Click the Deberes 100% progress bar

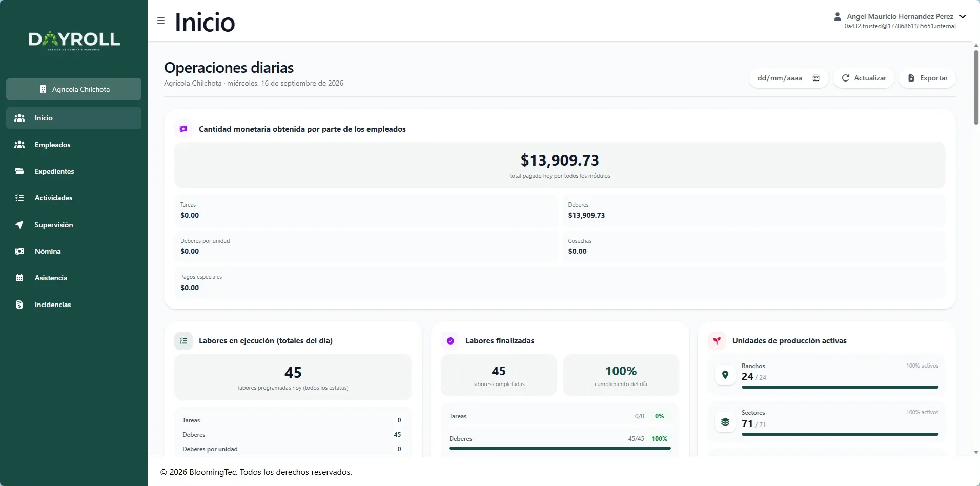(x=560, y=448)
